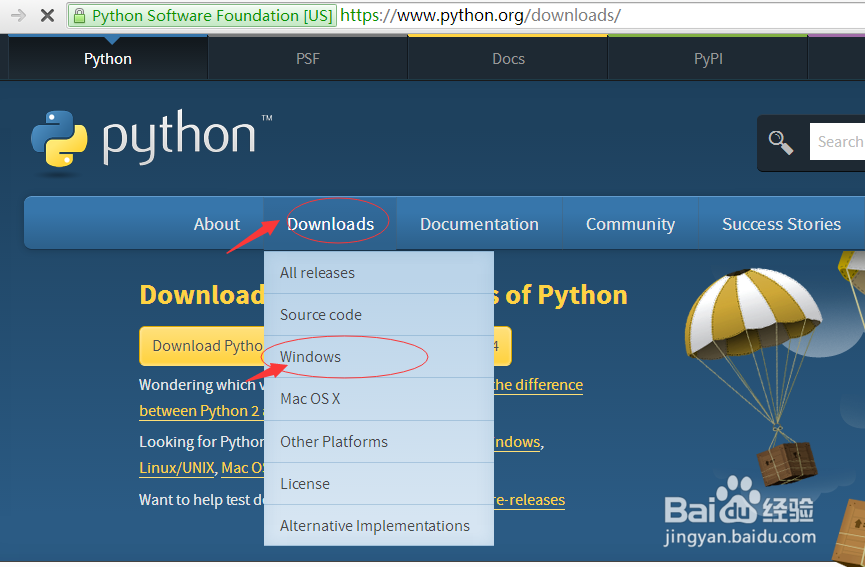Select License from Downloads dropdown
The height and width of the screenshot is (567, 865).
pyautogui.click(x=379, y=484)
